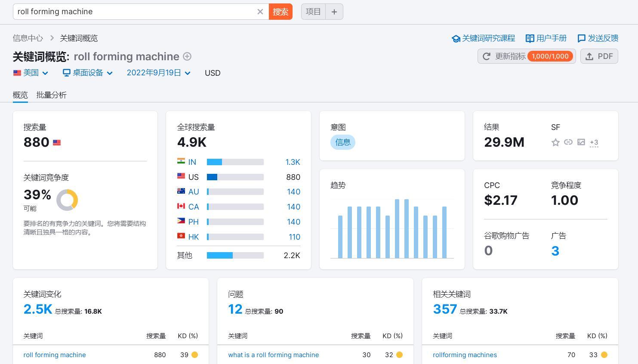Screen dimensions: 638x364
Task: Go back via the 信息中心 breadcrumb
Action: click(x=28, y=38)
